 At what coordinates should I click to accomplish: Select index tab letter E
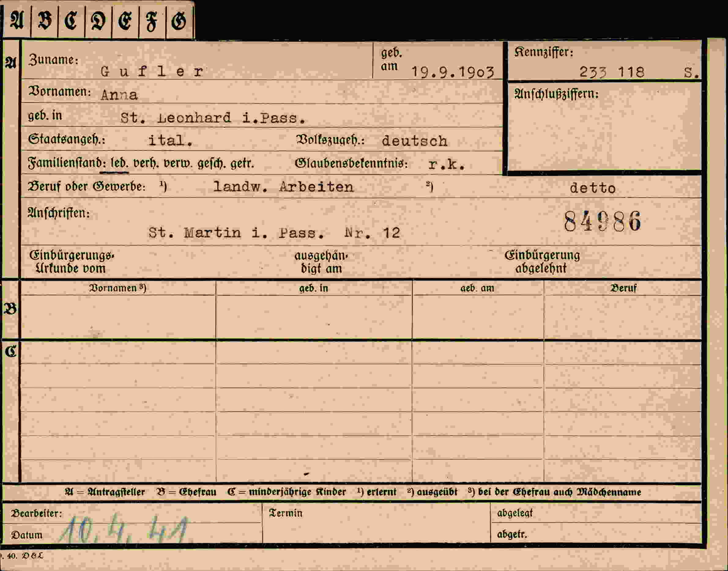click(x=125, y=21)
